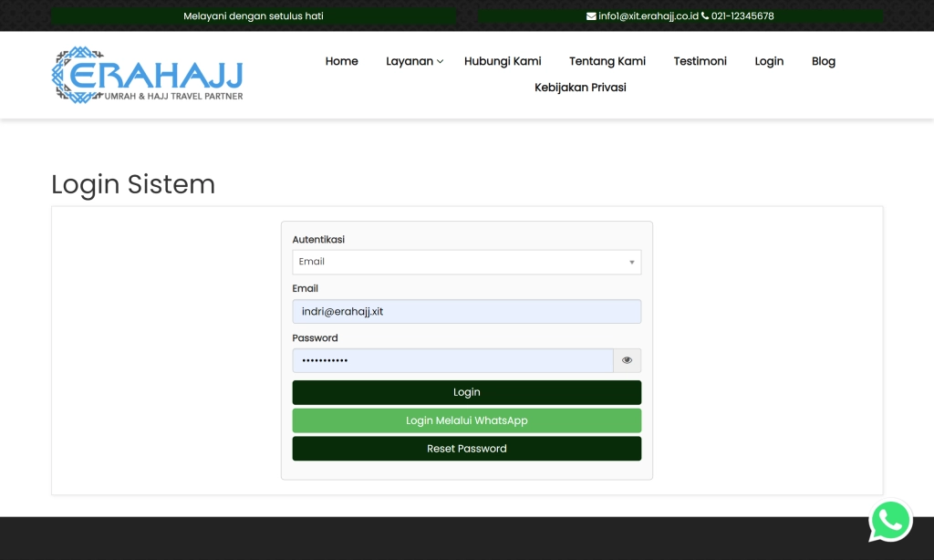Expand the Layanan menu chevron

[440, 61]
